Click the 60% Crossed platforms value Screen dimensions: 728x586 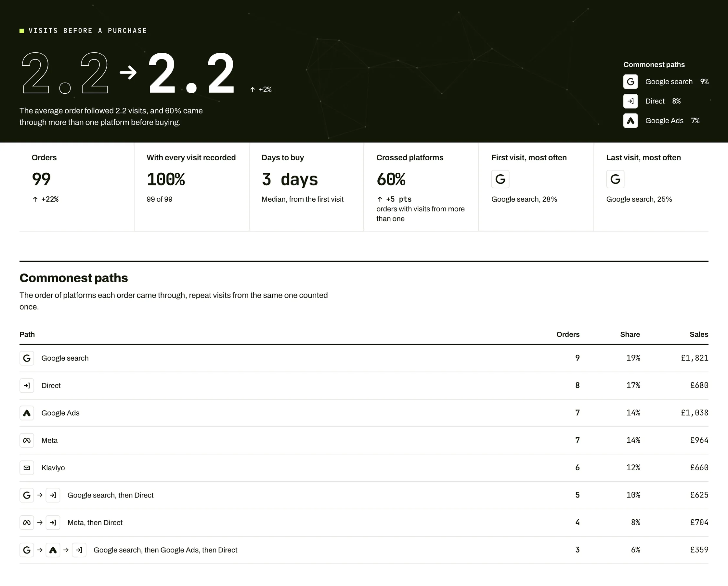(x=391, y=179)
